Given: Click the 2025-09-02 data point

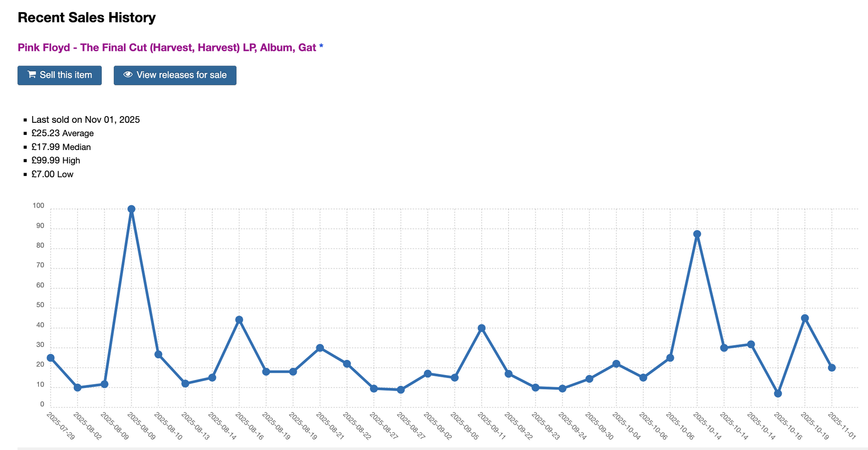Looking at the screenshot, I should point(428,374).
